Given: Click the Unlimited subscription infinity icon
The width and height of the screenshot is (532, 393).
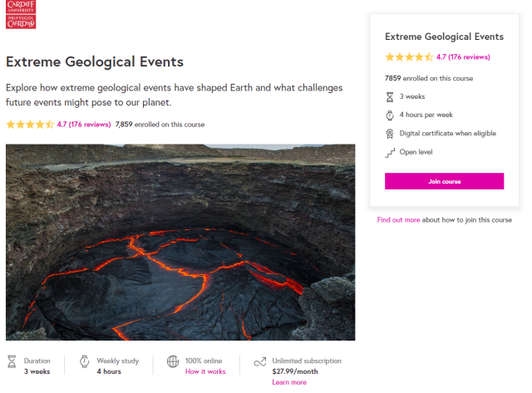Looking at the screenshot, I should pos(259,361).
